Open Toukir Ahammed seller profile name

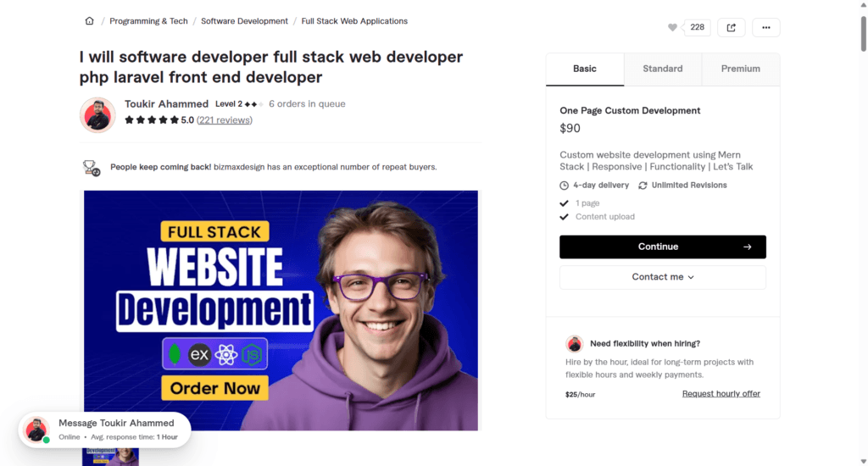[x=166, y=104]
